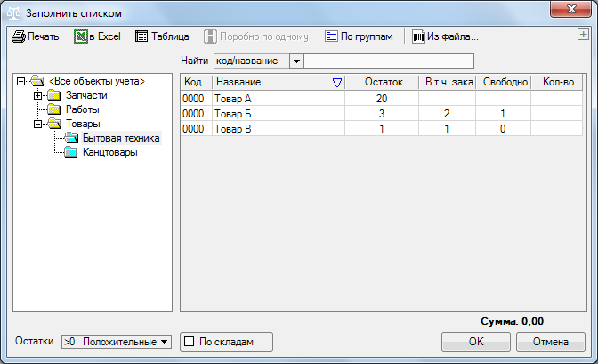
Task: Select the Товар Б row
Action: pos(267,113)
